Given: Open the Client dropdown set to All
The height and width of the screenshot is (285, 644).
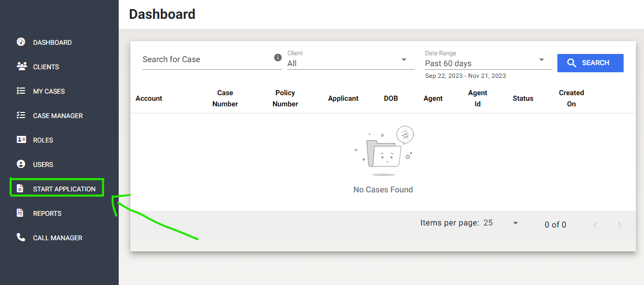Looking at the screenshot, I should click(x=351, y=60).
